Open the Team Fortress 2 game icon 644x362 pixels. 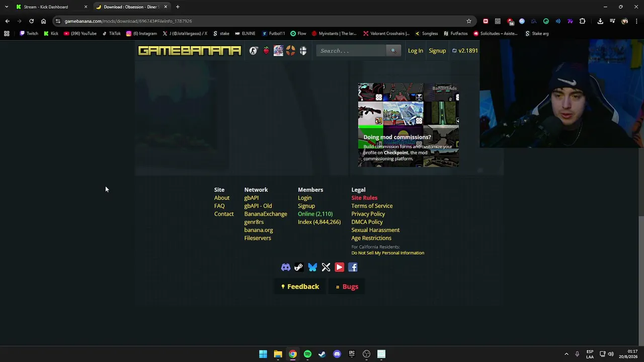point(291,51)
